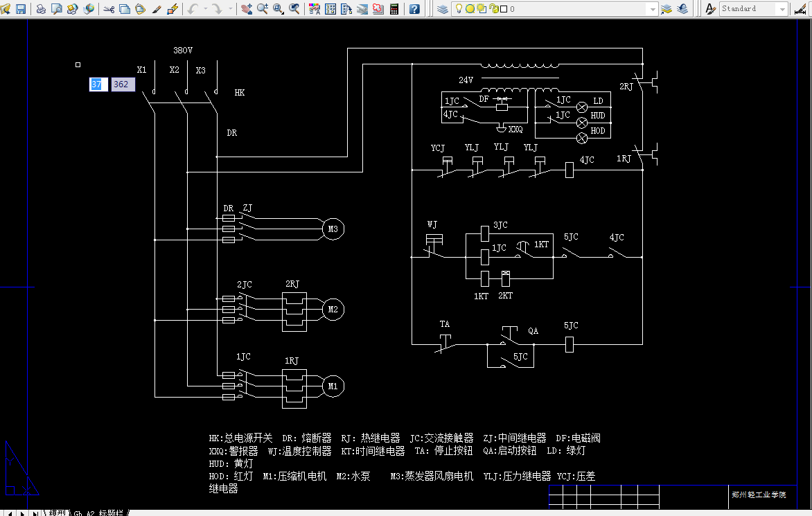Toggle layer 0 freeze sun icon
Screen dimensions: 812x516
coord(470,9)
